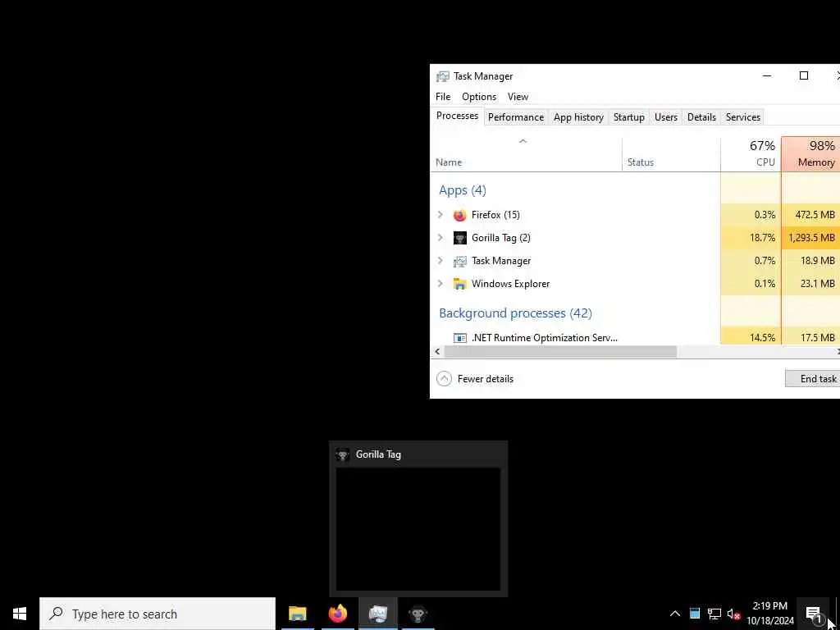
Task: Minimize the Task Manager window
Action: (x=767, y=76)
